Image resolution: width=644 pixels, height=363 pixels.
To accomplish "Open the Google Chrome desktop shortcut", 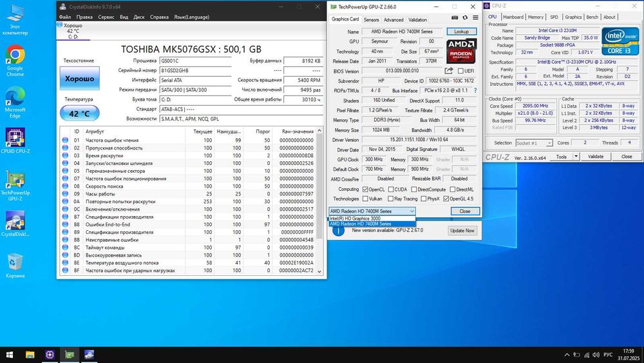I will pyautogui.click(x=15, y=61).
